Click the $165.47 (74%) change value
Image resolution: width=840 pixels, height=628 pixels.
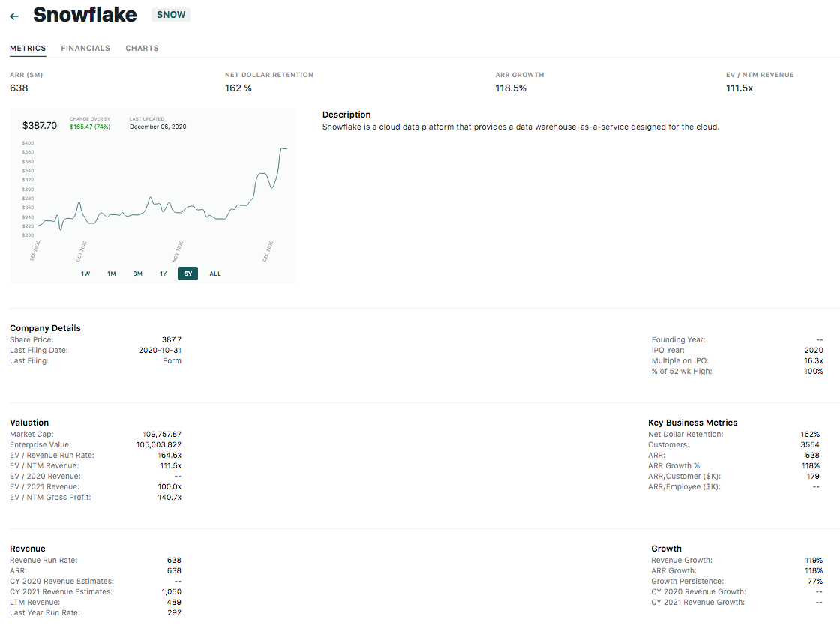coord(90,127)
